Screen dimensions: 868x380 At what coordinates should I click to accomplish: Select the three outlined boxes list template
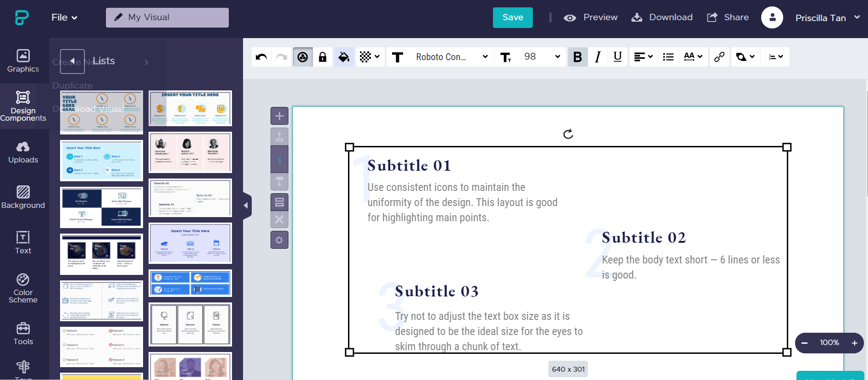click(190, 324)
